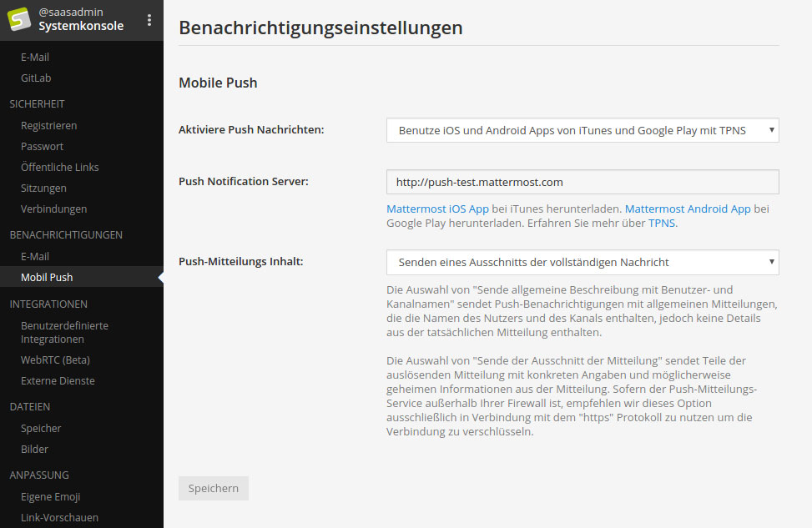The image size is (812, 528).
Task: Open the TPNS link
Action: click(661, 223)
